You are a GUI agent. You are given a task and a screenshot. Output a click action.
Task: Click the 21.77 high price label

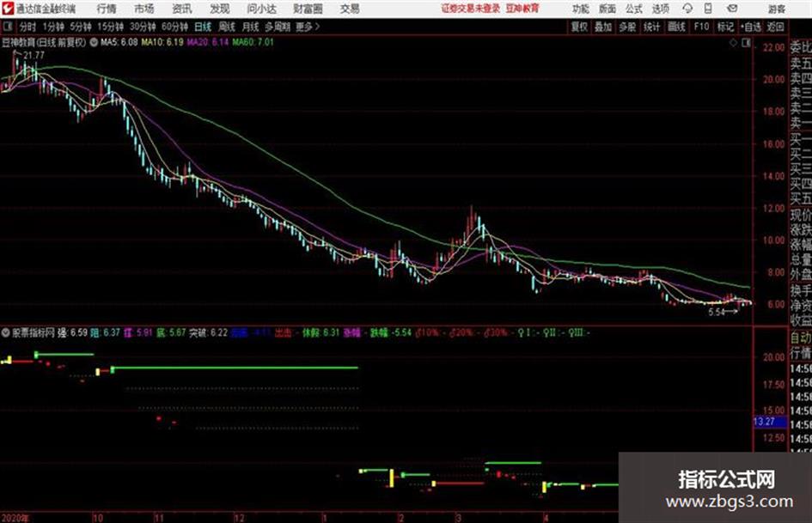click(x=34, y=55)
